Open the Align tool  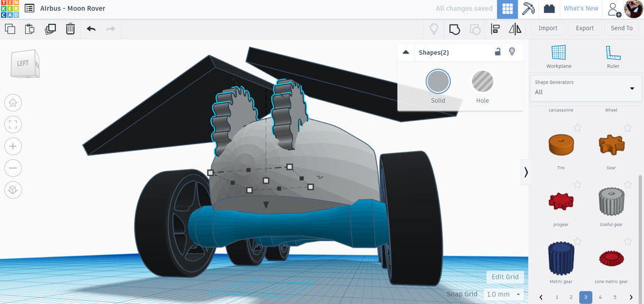coord(495,29)
